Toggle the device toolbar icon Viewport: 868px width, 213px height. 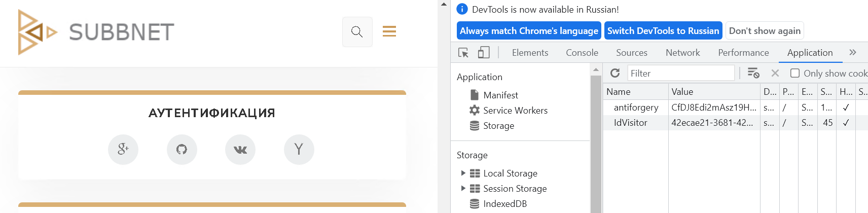coord(484,53)
